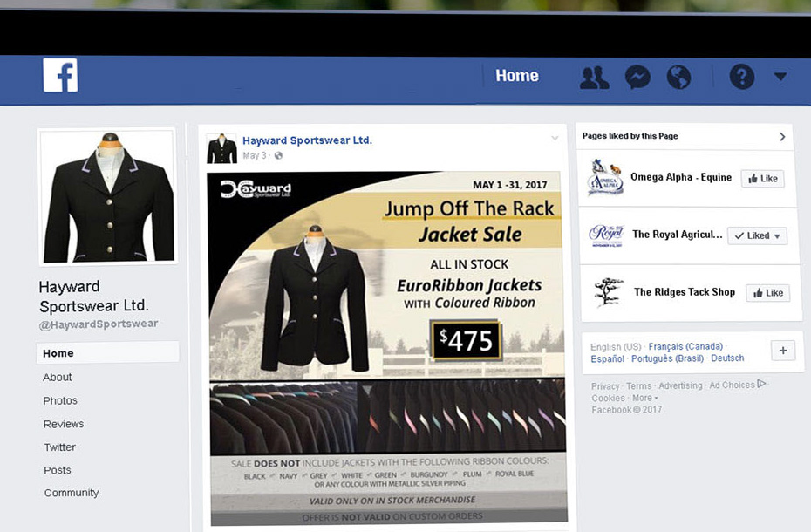
Task: Open the About sidebar tab
Action: [58, 378]
